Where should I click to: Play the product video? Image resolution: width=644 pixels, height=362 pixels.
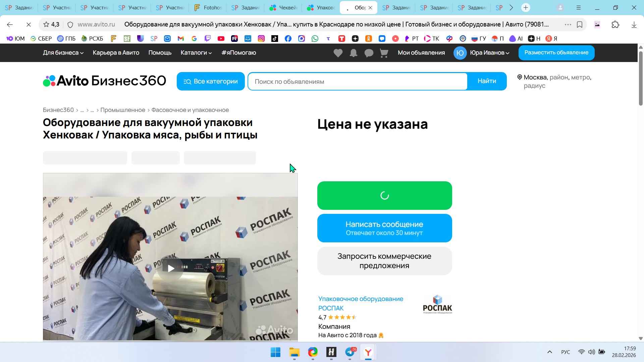[171, 268]
